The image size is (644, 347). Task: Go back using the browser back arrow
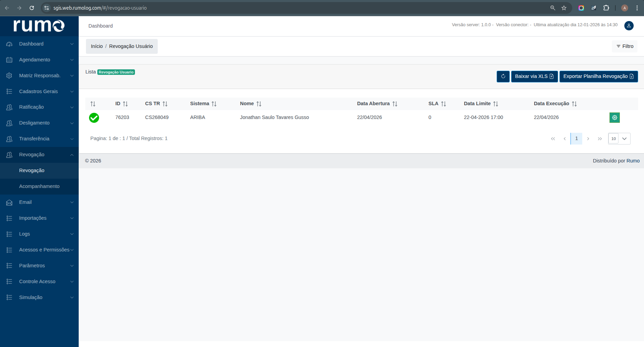coord(7,8)
